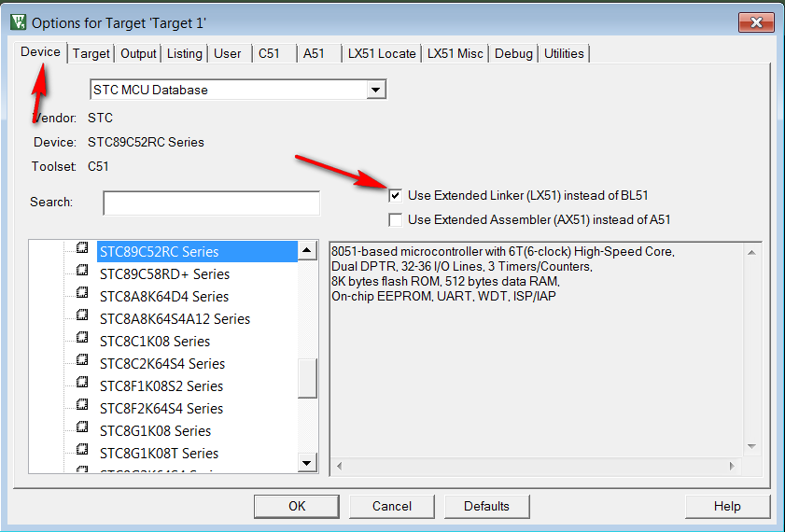The height and width of the screenshot is (532, 785).
Task: Click the chip icon beside STC8C1K08 Series
Action: [x=82, y=337]
